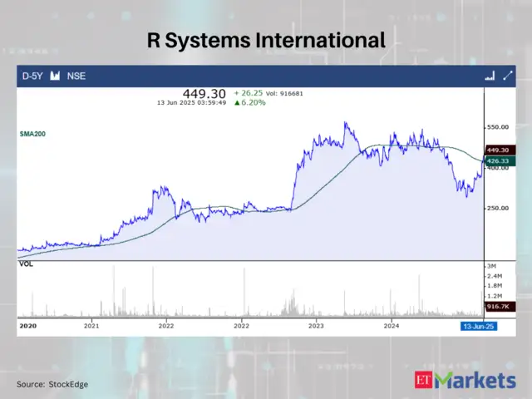Click the diagonal line drawing tool icon
Image resolution: width=532 pixels, height=399 pixels.
pos(508,76)
